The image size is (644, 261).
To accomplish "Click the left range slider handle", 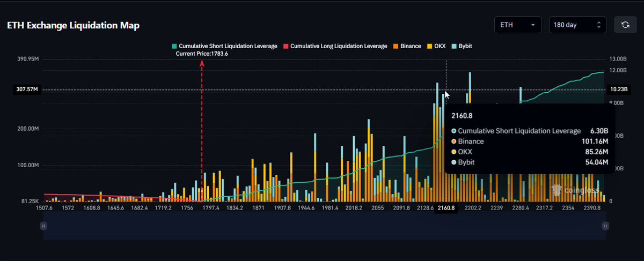I will coord(43,226).
